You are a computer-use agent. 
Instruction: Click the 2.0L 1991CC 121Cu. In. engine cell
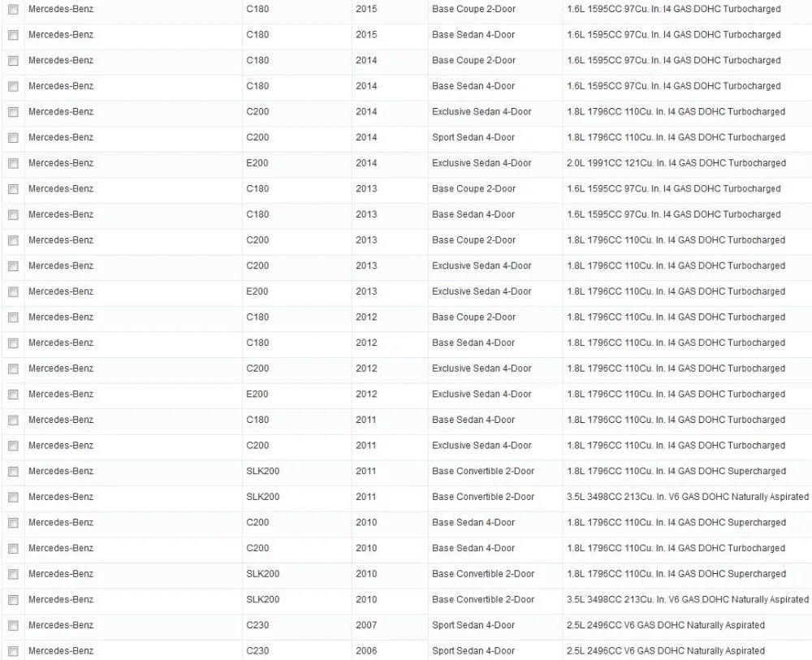tap(676, 163)
